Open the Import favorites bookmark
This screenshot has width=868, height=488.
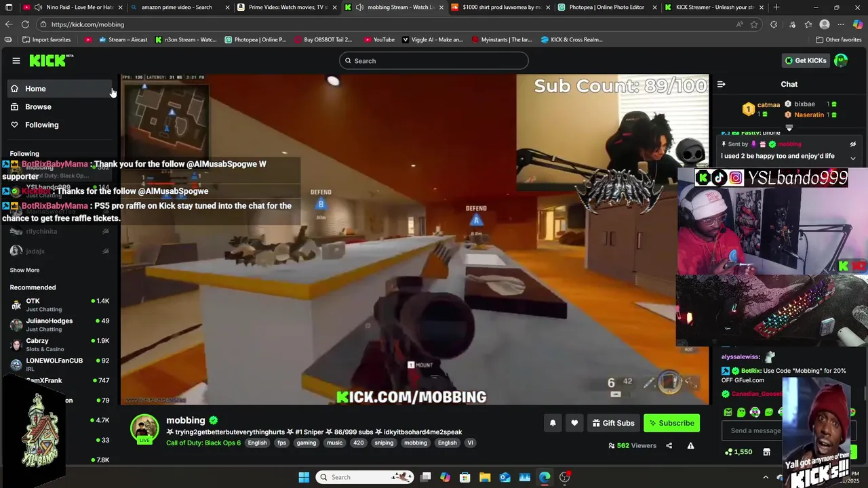46,39
